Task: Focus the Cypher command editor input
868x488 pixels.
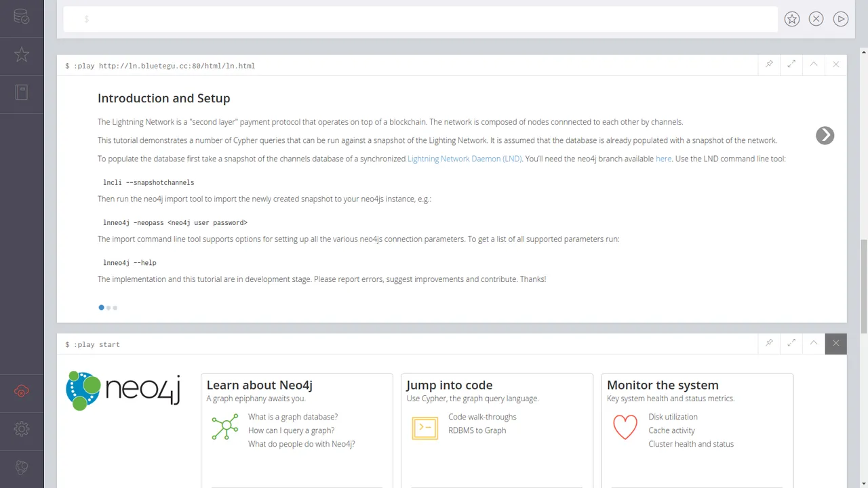Action: (x=420, y=19)
